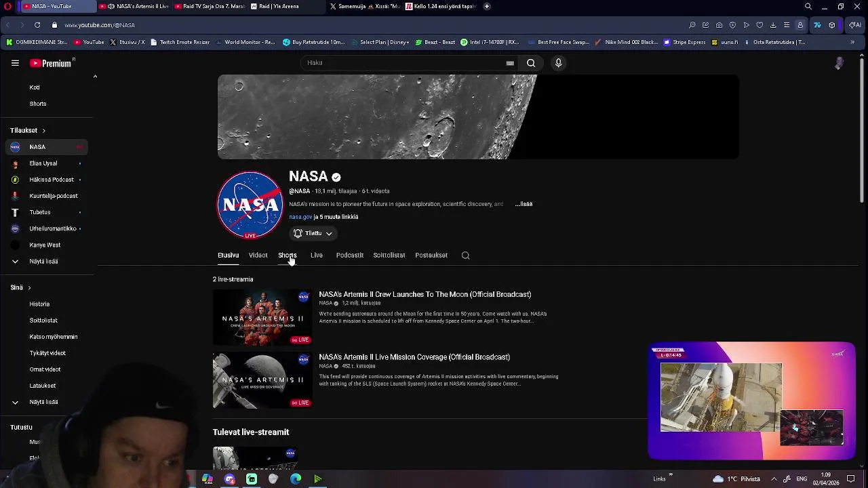Open browser tab search magnifier
The image size is (868, 488).
click(808, 6)
